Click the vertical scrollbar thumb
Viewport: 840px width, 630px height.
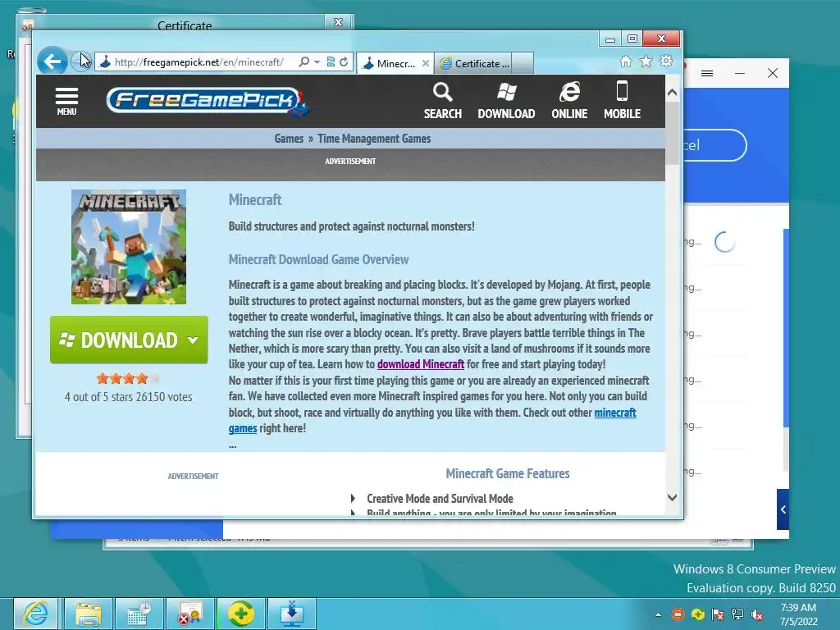[673, 133]
